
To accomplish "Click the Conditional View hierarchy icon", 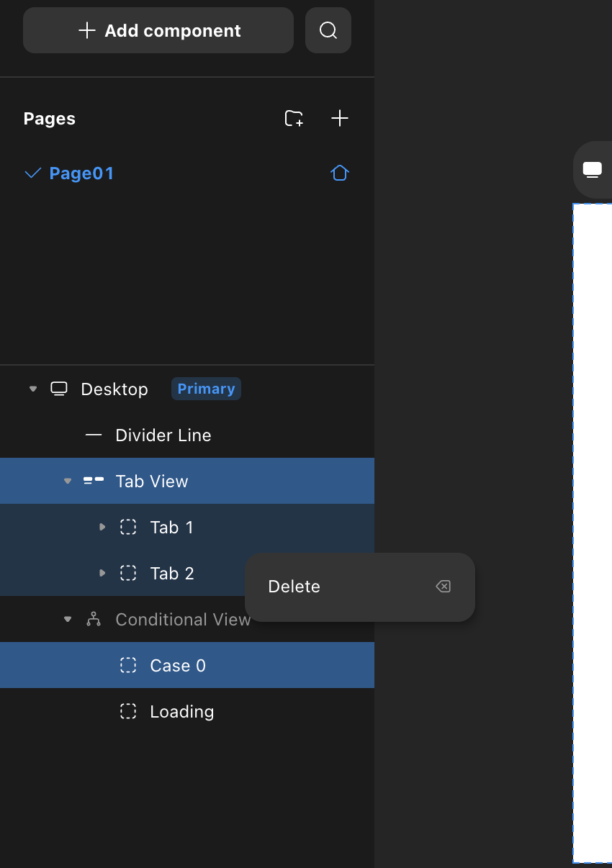I will point(94,619).
